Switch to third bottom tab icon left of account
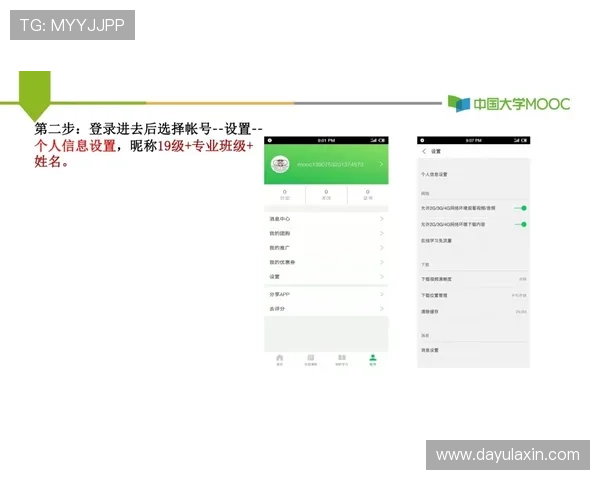600x480 pixels. [x=342, y=359]
